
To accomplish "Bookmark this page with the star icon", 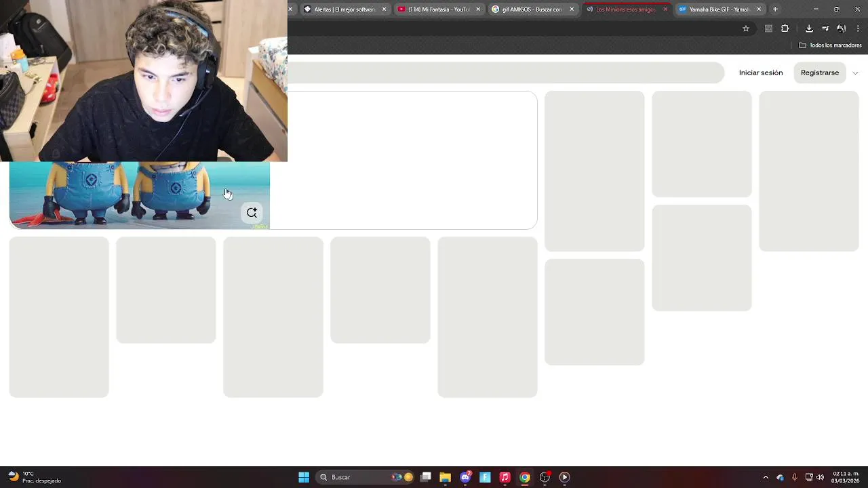I will [746, 28].
